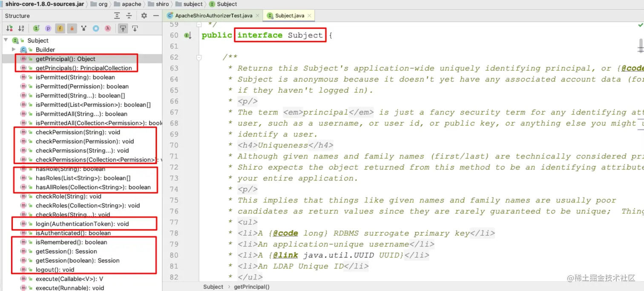This screenshot has height=291, width=644.
Task: Click Subject in bottom editor breadcrumb
Action: click(213, 287)
